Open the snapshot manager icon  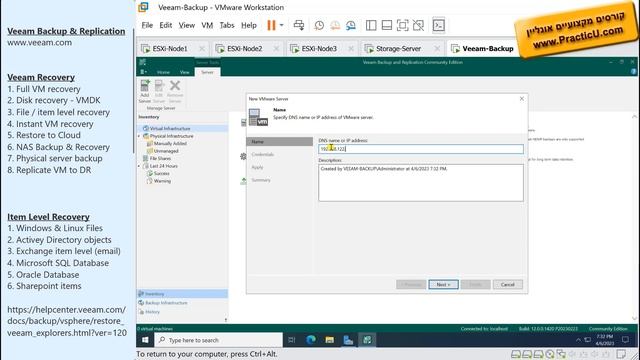351,25
